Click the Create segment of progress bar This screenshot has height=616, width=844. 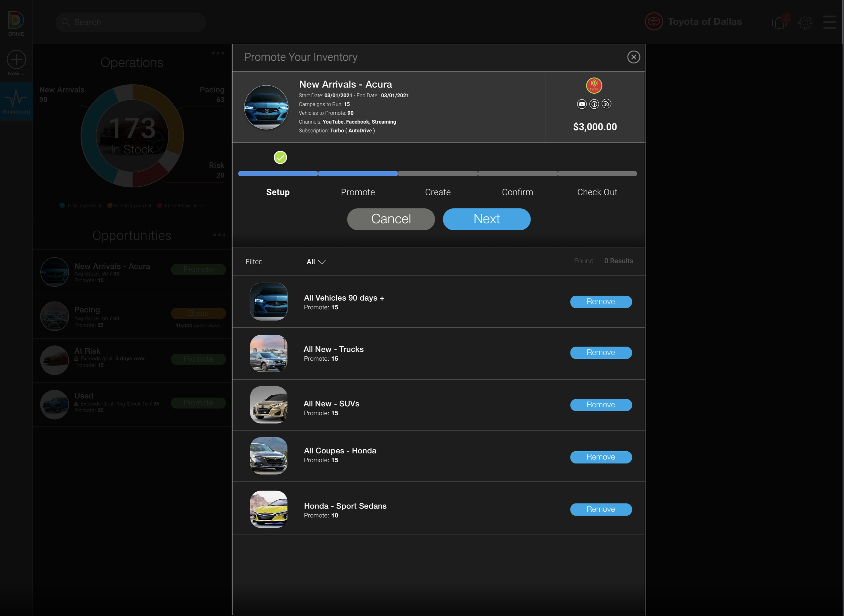(x=438, y=174)
